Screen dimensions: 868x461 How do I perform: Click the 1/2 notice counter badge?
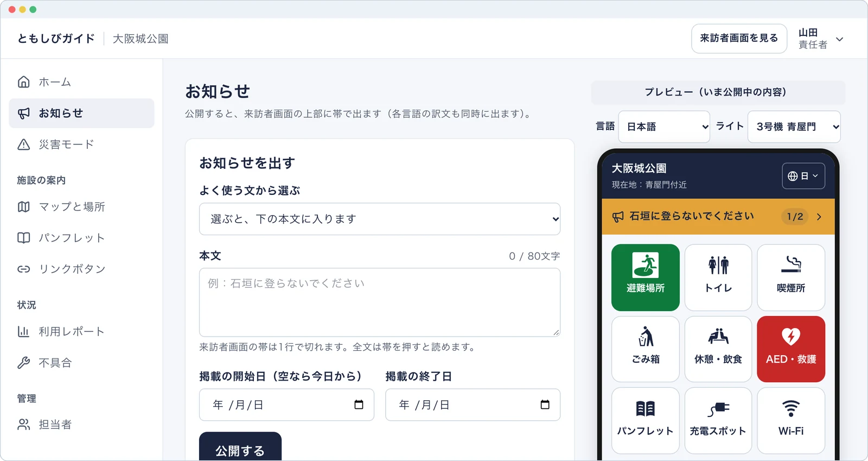point(795,217)
